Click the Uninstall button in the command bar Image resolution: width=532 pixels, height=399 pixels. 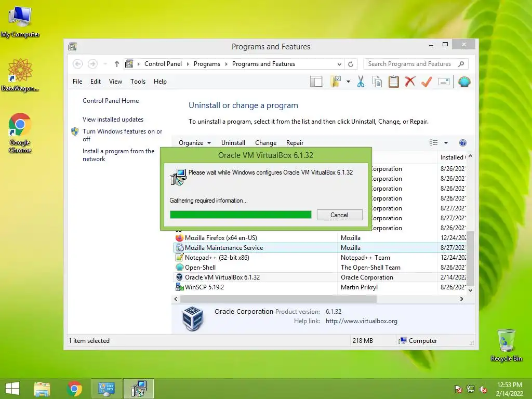pyautogui.click(x=233, y=143)
